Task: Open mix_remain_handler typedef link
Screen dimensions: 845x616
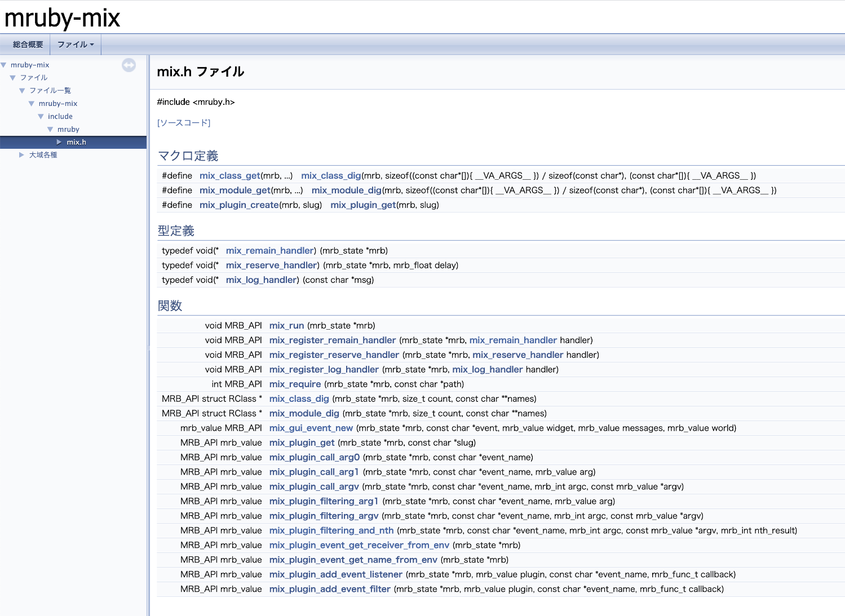Action: pyautogui.click(x=269, y=251)
